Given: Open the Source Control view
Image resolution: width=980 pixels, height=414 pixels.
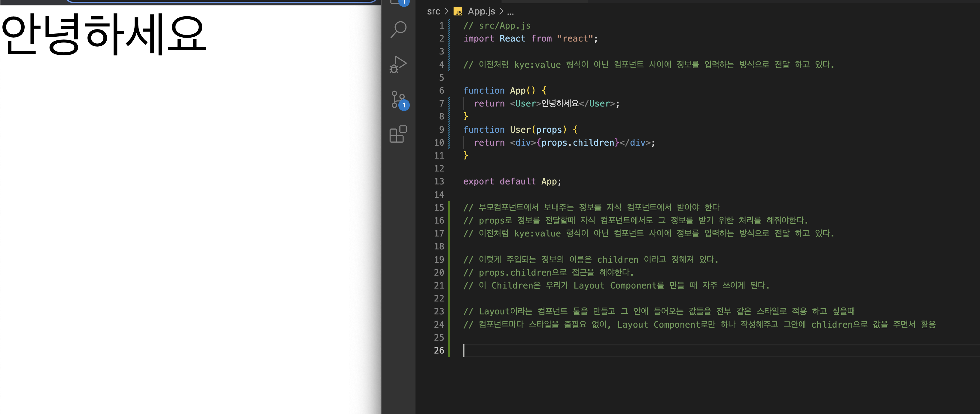Looking at the screenshot, I should click(398, 99).
